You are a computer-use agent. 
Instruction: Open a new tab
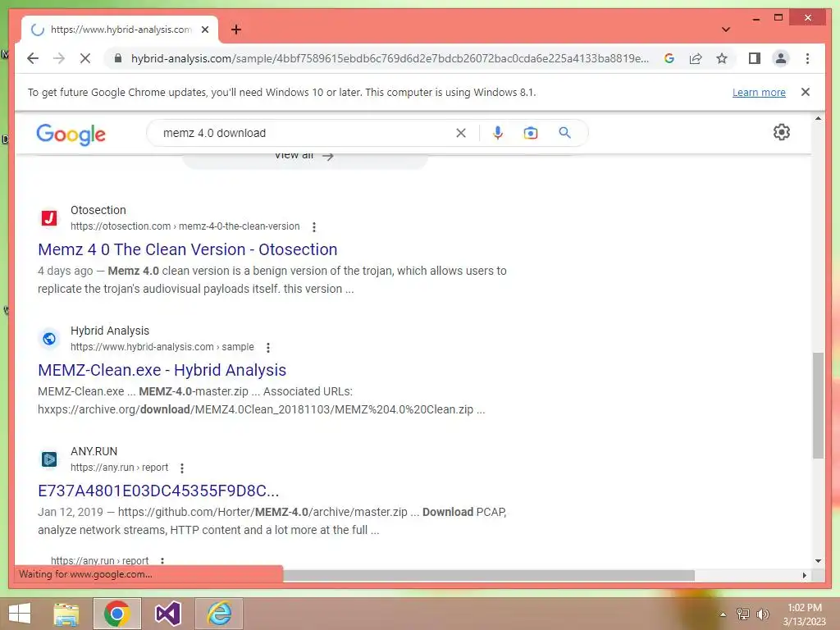click(235, 30)
